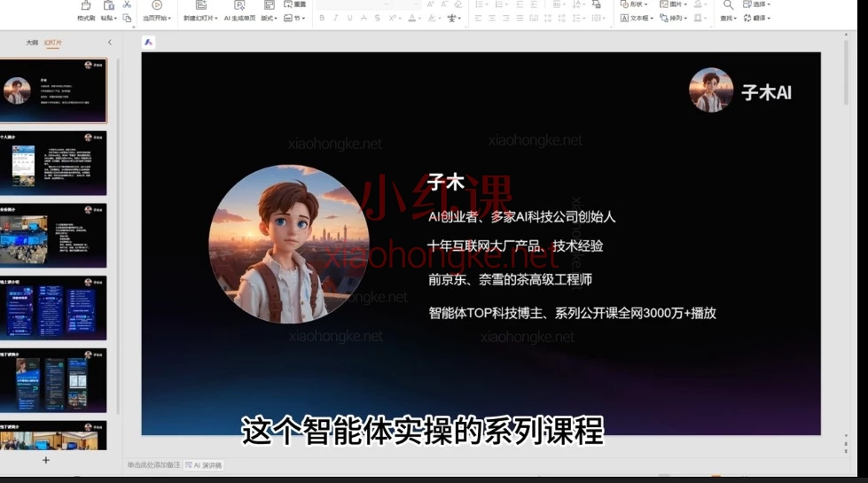Screen dimensions: 868x483
Task: Click the numbered list icon
Action: [x=499, y=4]
